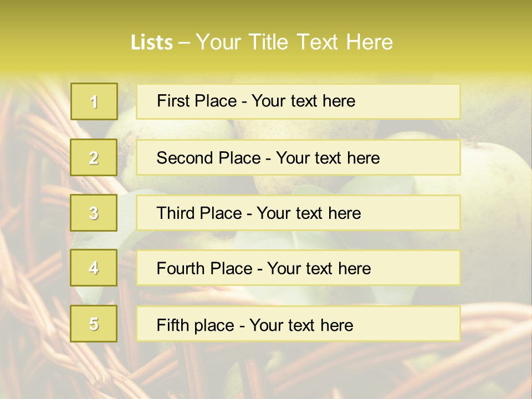Click 'Your Title Text Here' in title
Viewport: 532px width, 399px height.
pyautogui.click(x=294, y=42)
